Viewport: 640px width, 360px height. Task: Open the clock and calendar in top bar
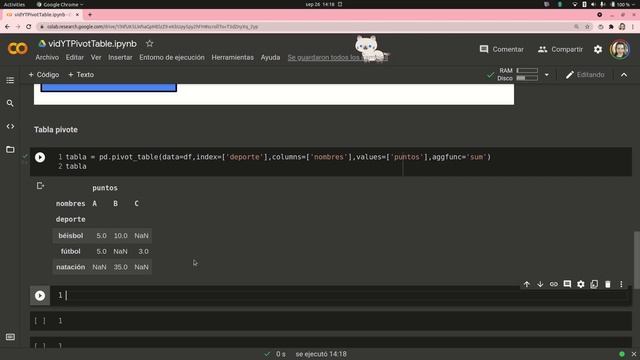coord(320,4)
